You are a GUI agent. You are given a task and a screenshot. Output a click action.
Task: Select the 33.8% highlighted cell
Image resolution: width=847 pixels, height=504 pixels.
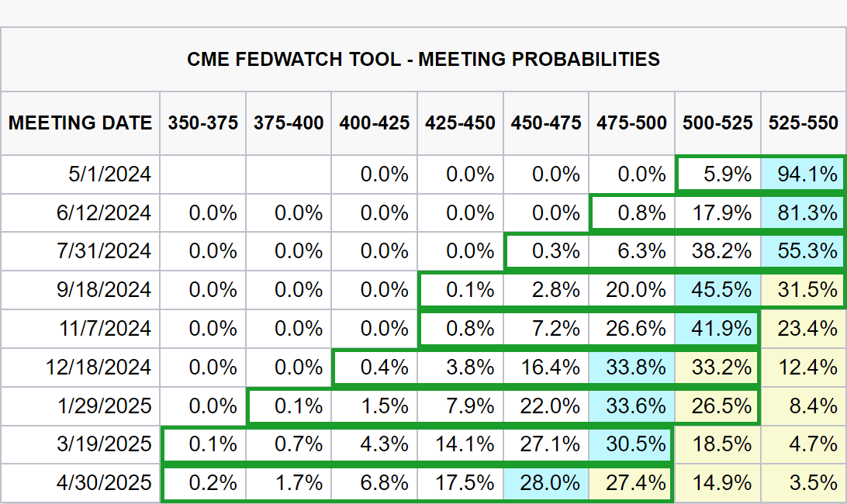click(632, 368)
